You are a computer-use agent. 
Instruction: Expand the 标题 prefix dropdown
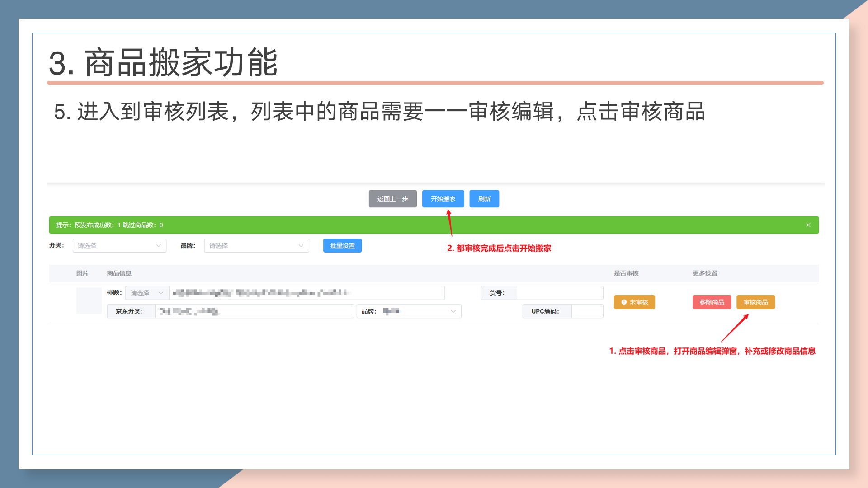point(147,293)
